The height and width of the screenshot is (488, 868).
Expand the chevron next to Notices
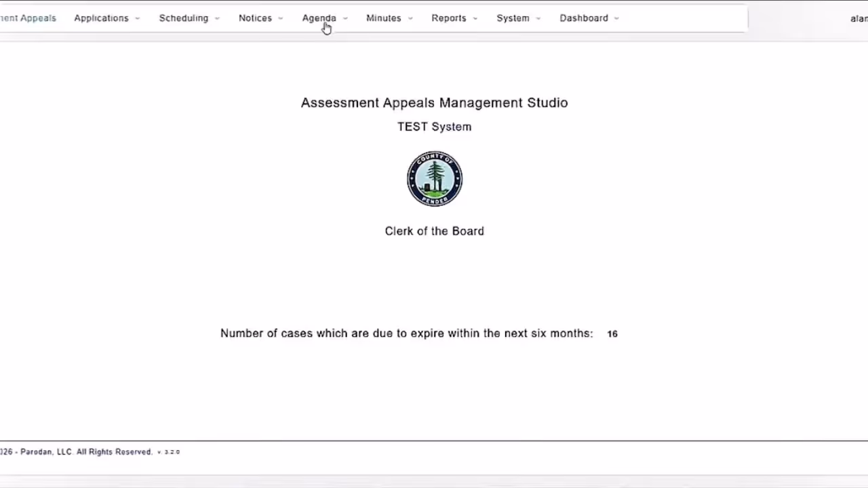[281, 18]
